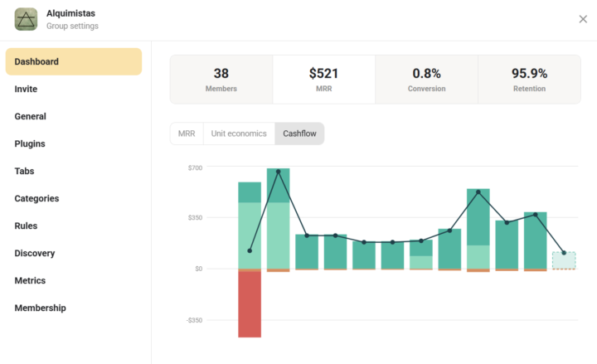Open the Metrics page
This screenshot has height=364, width=597.
[x=31, y=280]
